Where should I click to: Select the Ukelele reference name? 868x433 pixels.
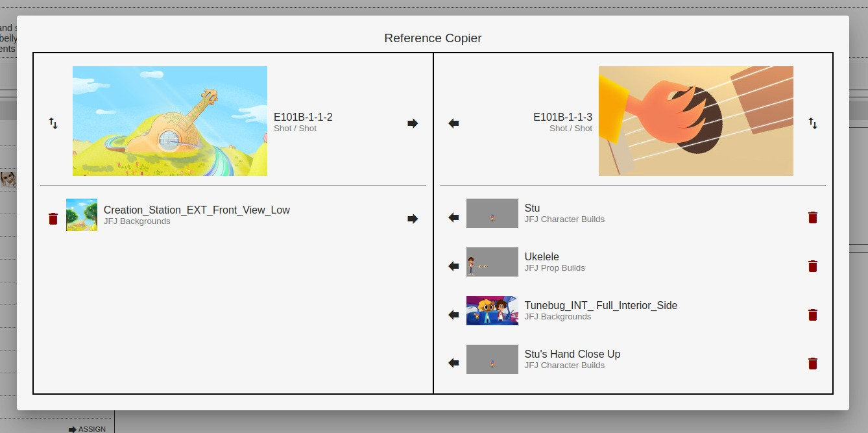pyautogui.click(x=542, y=257)
